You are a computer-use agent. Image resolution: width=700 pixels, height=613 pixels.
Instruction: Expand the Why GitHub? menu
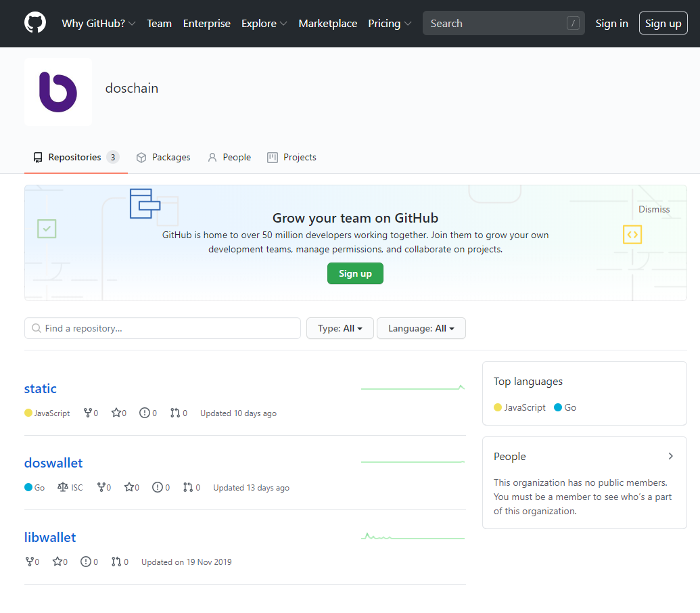99,23
